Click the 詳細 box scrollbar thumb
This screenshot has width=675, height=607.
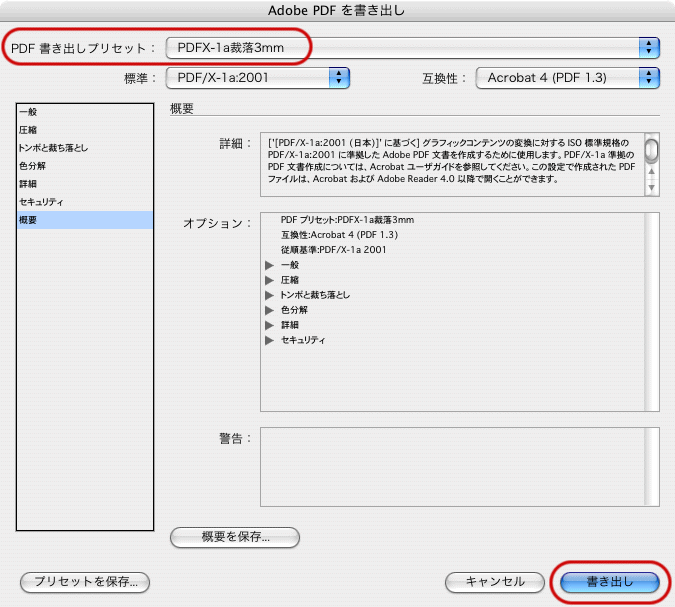click(x=652, y=149)
